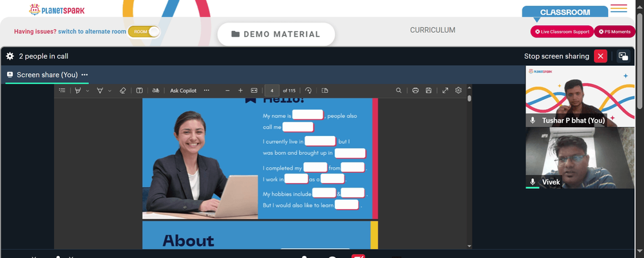Click the Live Classroom Support button
Viewport: 644px width, 258px height.
[x=562, y=32]
